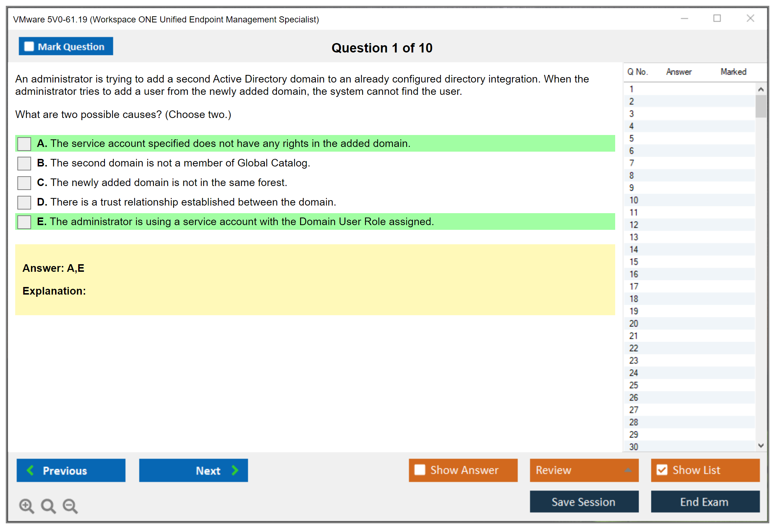This screenshot has width=778, height=532.
Task: Tick the Mark Question checkbox
Action: [x=29, y=47]
